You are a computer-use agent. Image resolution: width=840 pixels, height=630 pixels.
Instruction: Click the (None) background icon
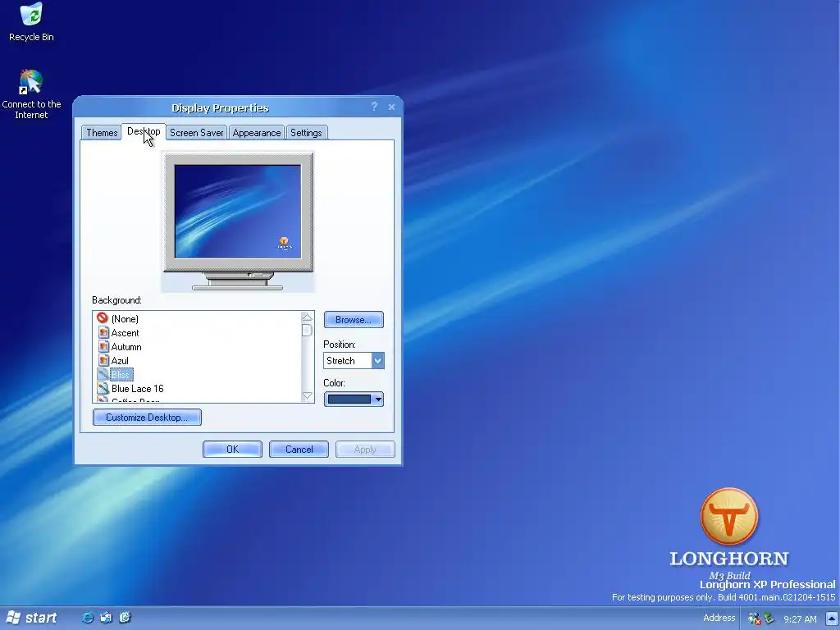click(103, 318)
